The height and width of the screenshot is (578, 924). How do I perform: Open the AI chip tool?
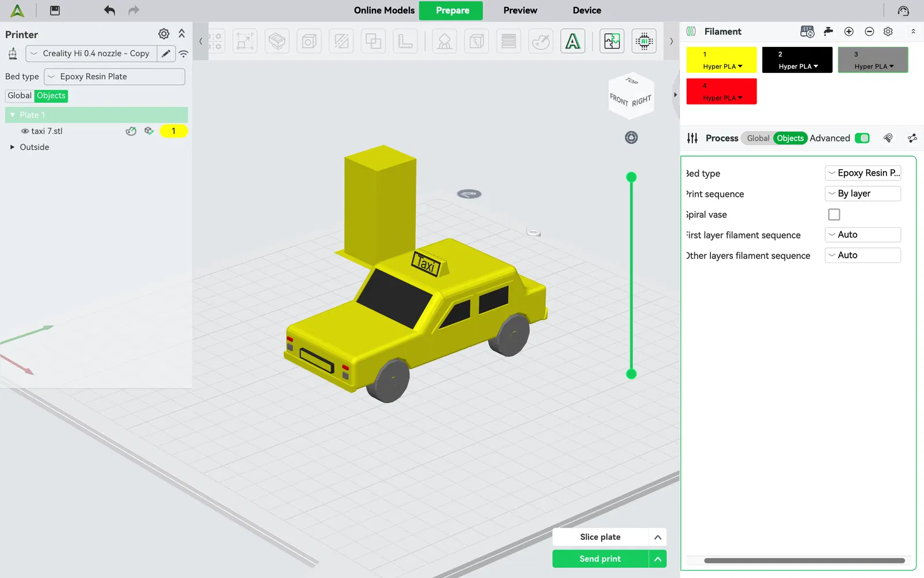click(x=644, y=41)
